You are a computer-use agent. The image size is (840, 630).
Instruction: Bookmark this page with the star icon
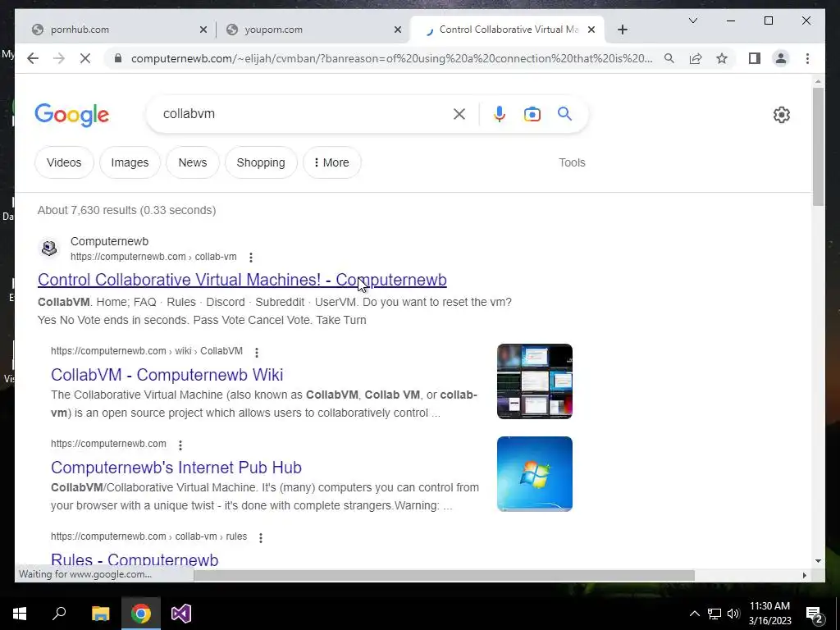[722, 58]
